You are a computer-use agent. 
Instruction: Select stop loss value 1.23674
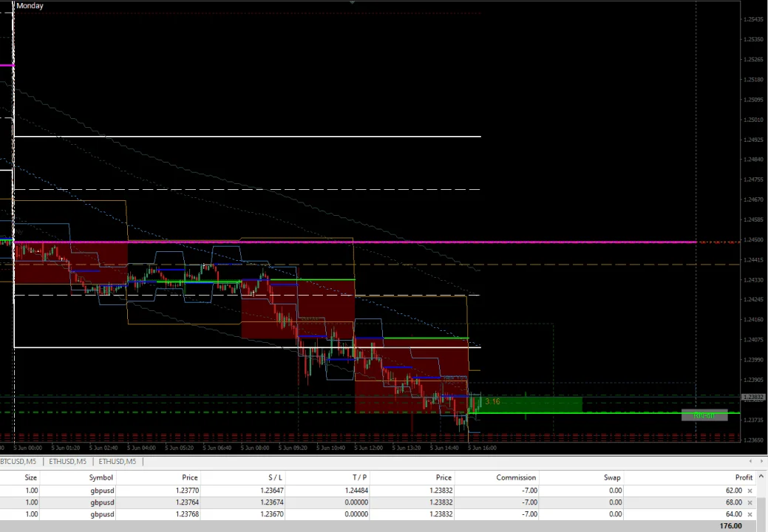pos(271,502)
